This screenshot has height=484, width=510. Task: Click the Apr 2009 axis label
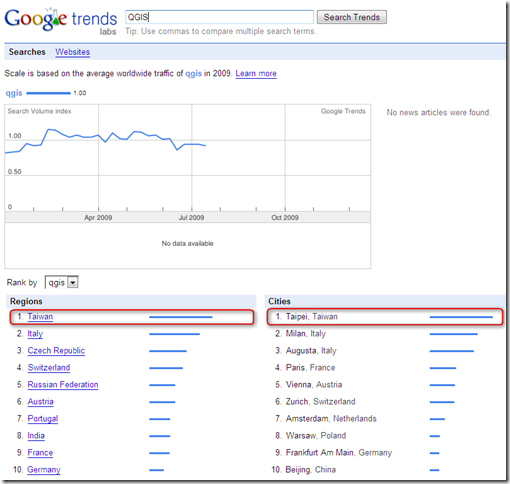(98, 218)
